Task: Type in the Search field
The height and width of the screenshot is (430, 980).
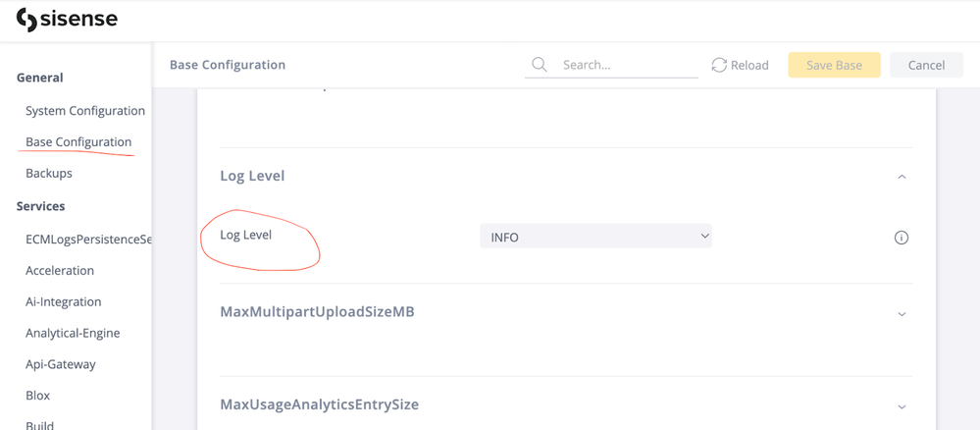Action: (x=626, y=65)
